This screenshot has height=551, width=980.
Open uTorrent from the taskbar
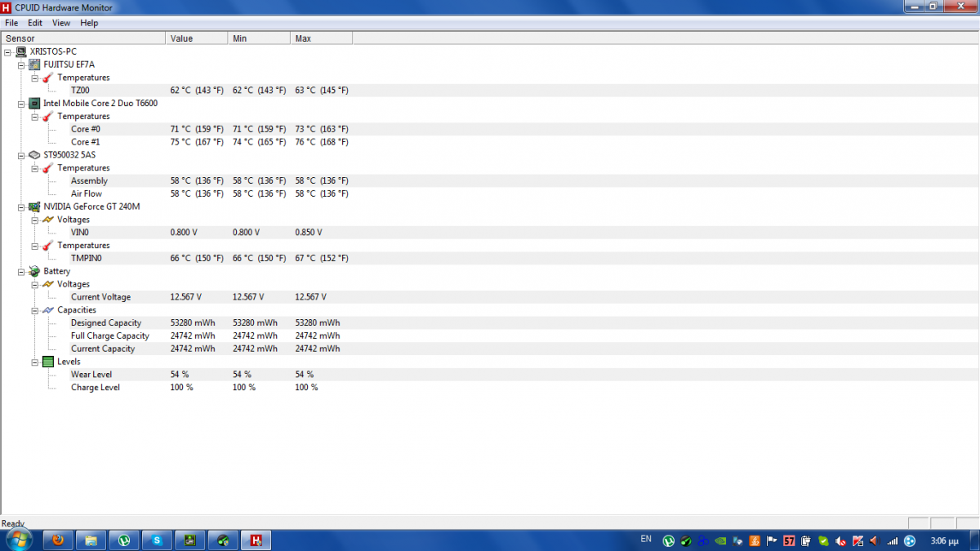tap(124, 540)
